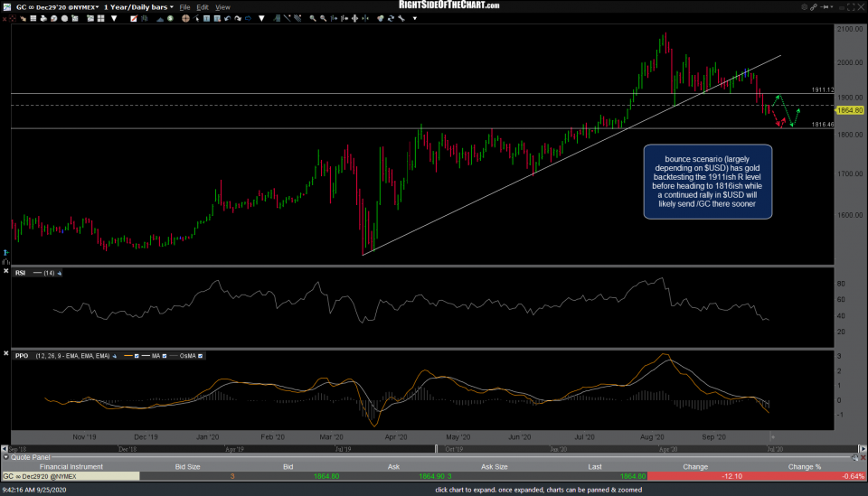Screen dimensions: 868x496
Task: Click the 1816.46 horizontal line label
Action: [823, 125]
